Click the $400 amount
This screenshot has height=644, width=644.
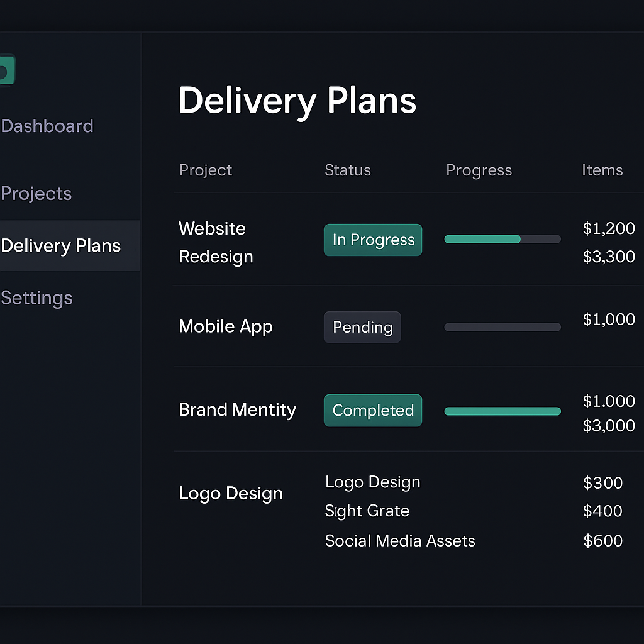(602, 511)
